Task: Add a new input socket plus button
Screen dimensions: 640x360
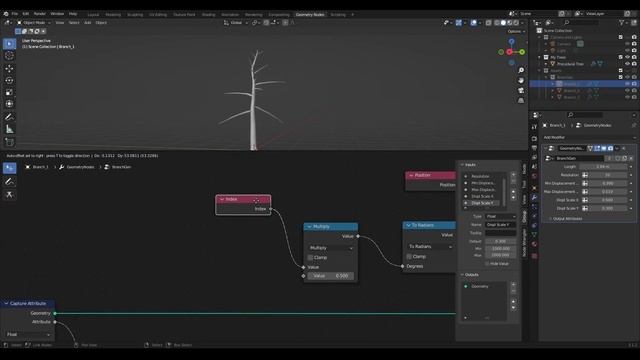Action: [x=513, y=175]
